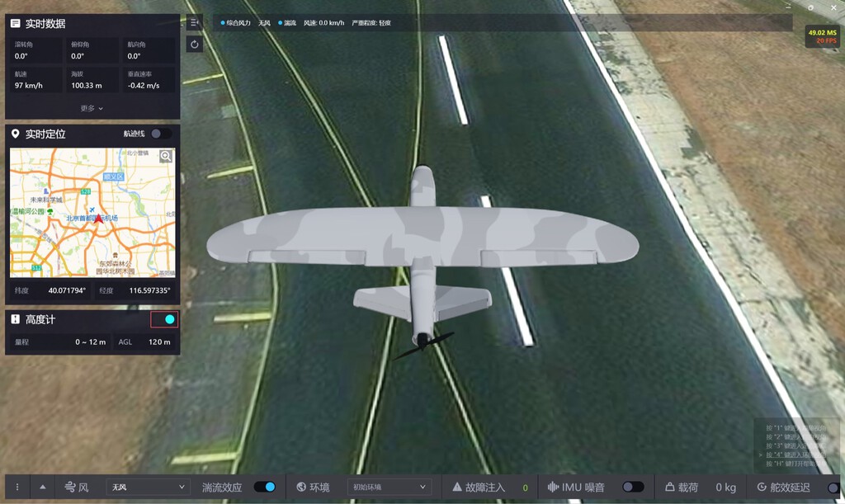Click the refresh/reset view icon
Screen dimensions: 845x504
pyautogui.click(x=194, y=45)
